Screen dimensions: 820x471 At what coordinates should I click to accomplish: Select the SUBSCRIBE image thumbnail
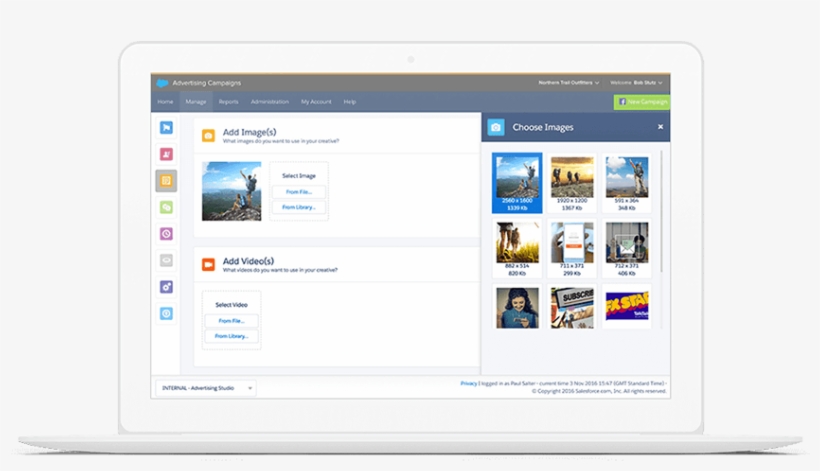coord(572,307)
